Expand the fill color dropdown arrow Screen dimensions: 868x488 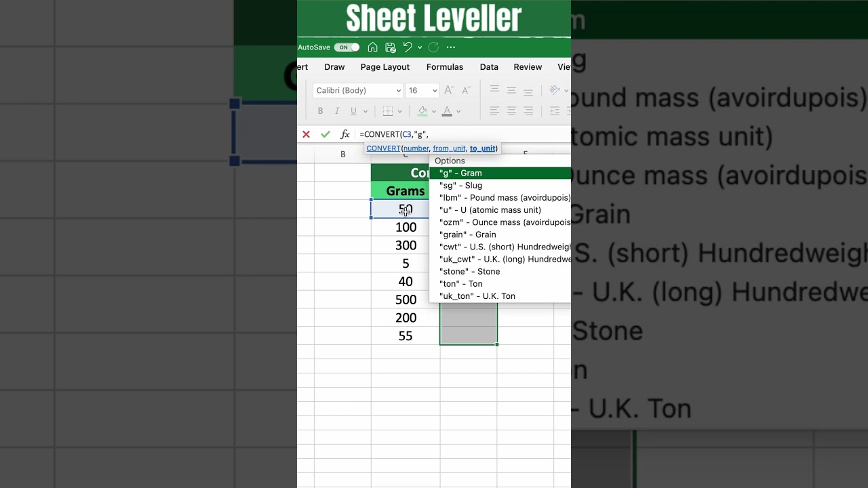tap(434, 112)
